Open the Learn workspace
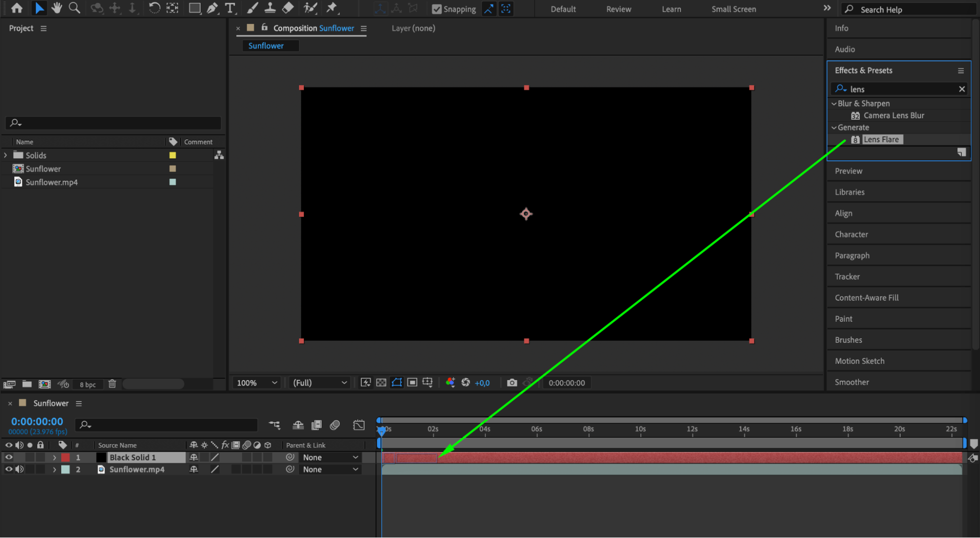Image resolution: width=980 pixels, height=538 pixels. pyautogui.click(x=671, y=9)
